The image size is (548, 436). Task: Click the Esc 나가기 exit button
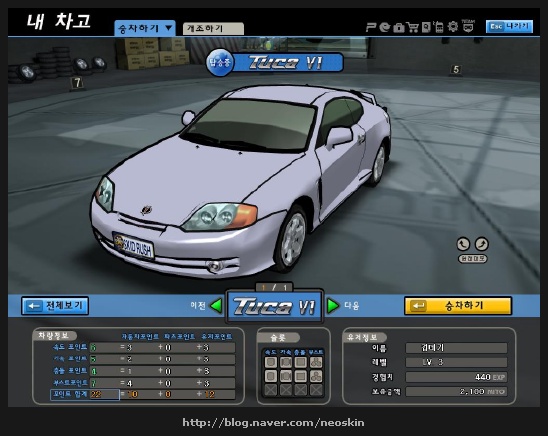pyautogui.click(x=510, y=27)
